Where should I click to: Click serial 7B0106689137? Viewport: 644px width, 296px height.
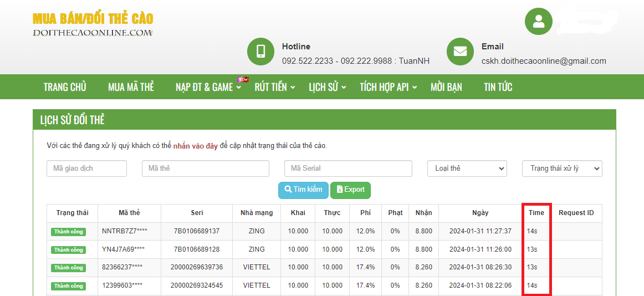(197, 231)
